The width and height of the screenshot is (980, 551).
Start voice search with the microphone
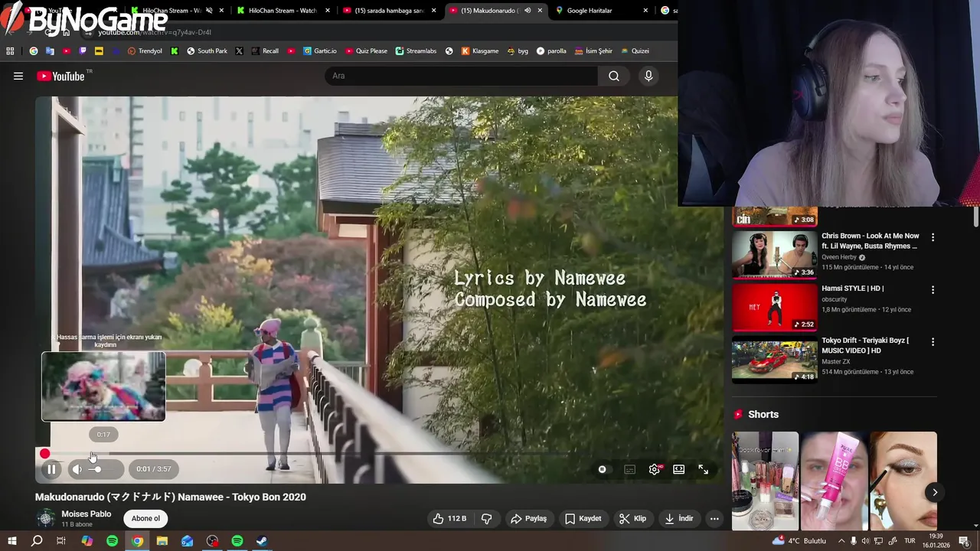[648, 76]
